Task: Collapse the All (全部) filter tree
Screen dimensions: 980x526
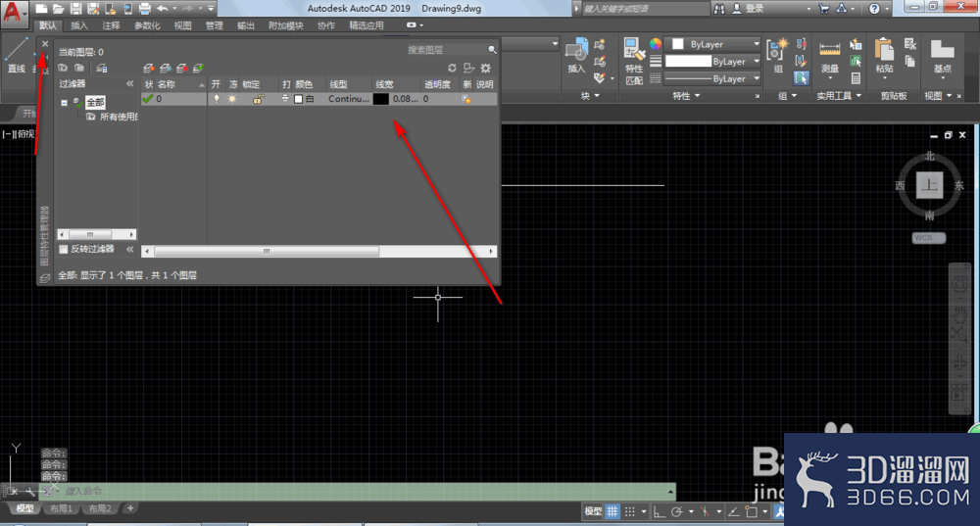Action: tap(64, 103)
